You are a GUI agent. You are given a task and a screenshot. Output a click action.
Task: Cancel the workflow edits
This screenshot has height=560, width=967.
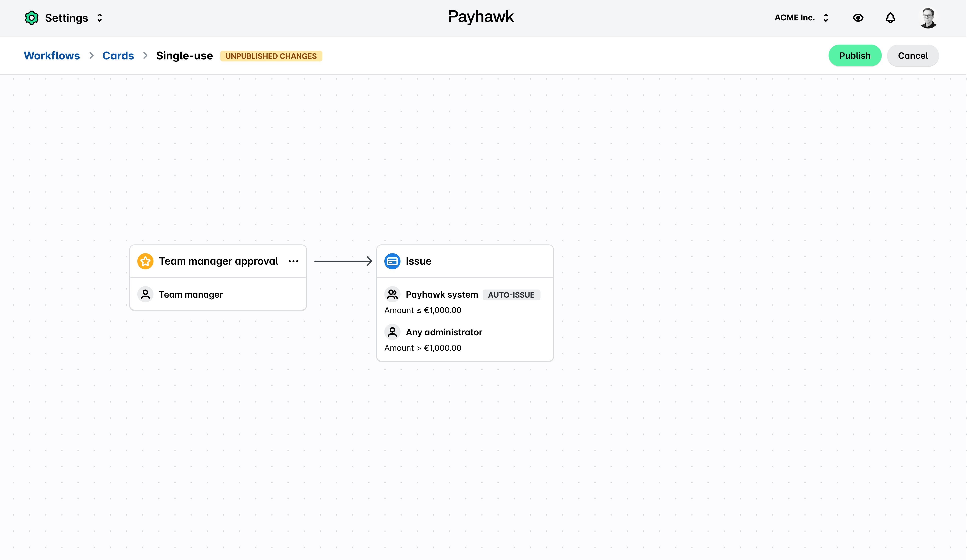[912, 56]
